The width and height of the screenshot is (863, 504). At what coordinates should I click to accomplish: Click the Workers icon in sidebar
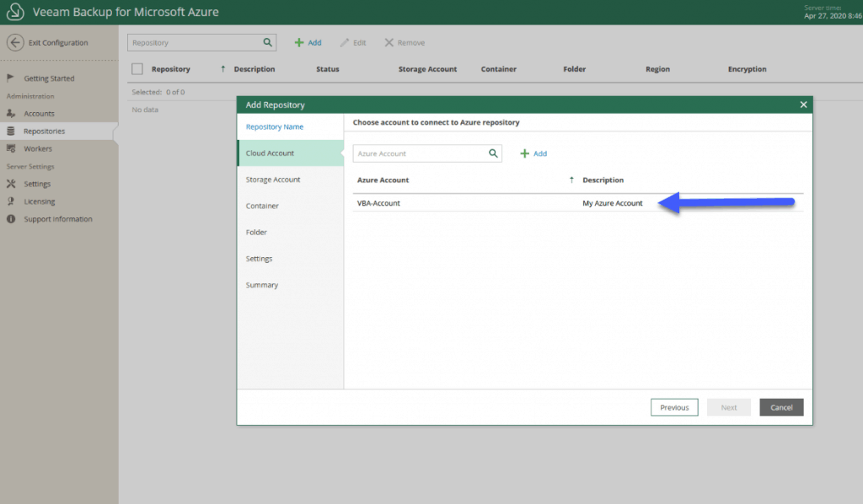(10, 148)
